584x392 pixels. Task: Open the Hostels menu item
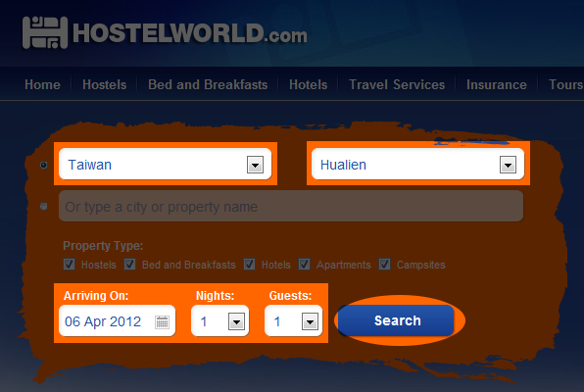pos(104,84)
